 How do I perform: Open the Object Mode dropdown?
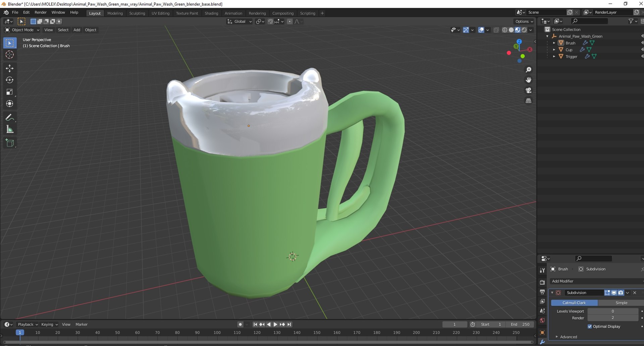22,30
